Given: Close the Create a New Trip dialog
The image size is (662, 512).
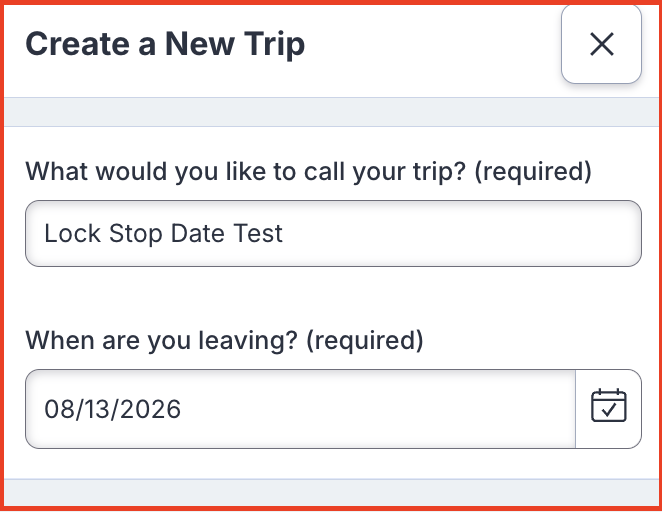Looking at the screenshot, I should (x=601, y=44).
